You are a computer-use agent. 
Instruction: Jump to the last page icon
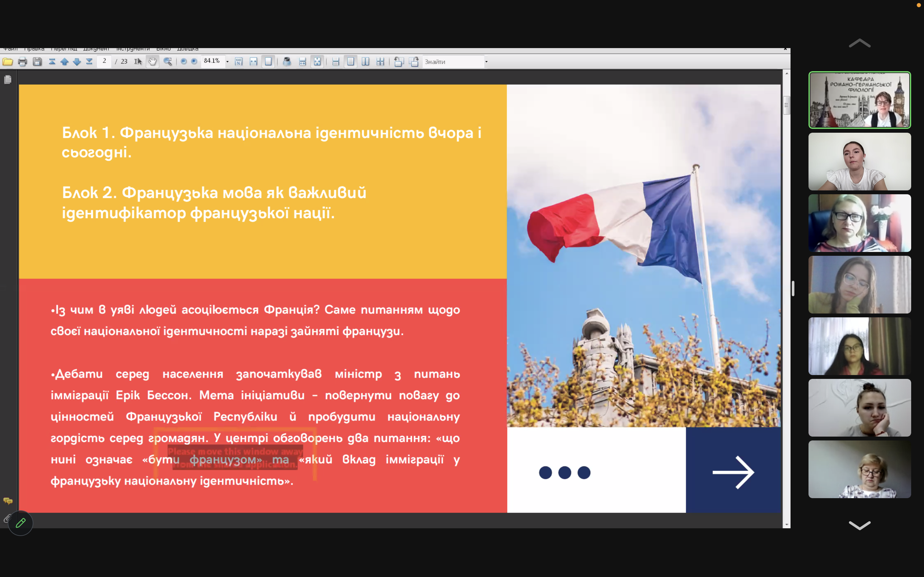pos(89,62)
